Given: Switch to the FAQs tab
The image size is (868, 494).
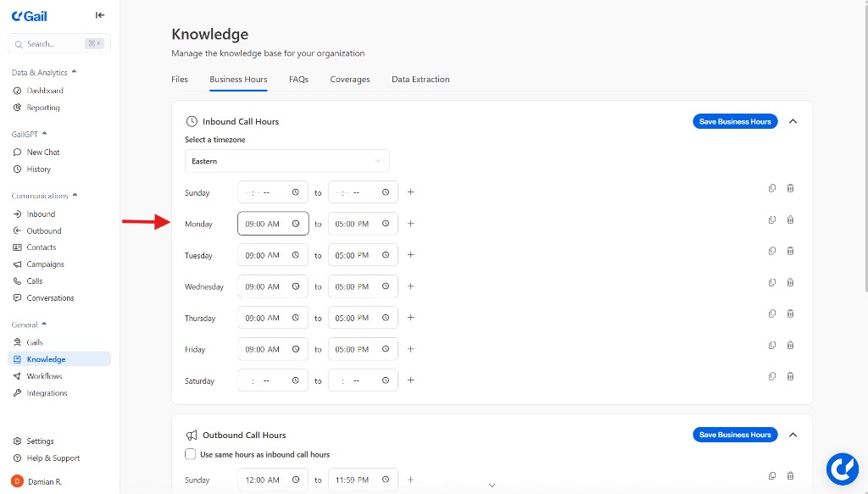Looking at the screenshot, I should (298, 80).
